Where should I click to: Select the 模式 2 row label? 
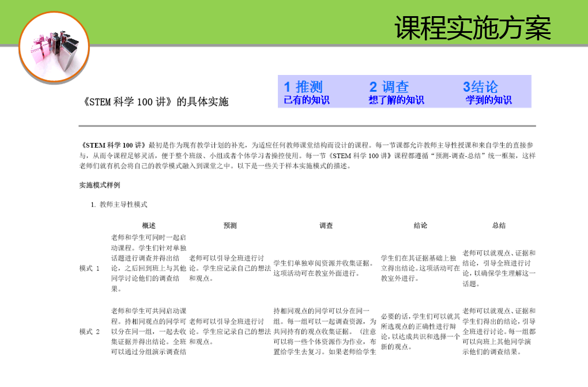tap(89, 332)
